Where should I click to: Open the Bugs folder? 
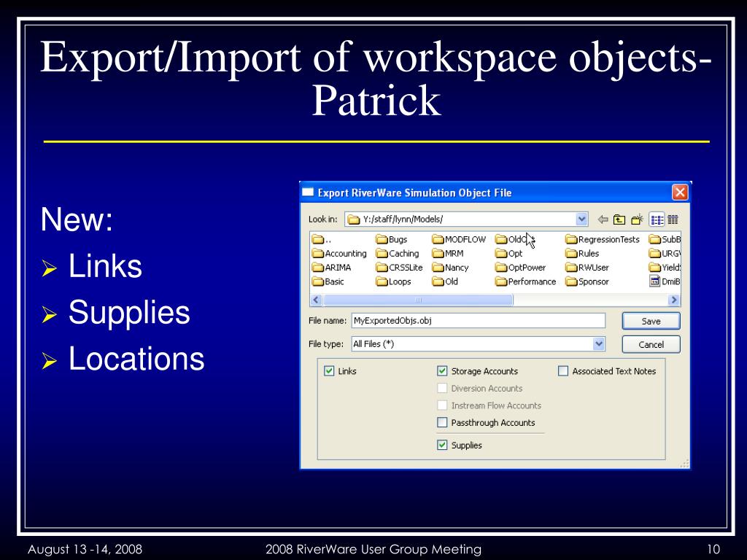[x=391, y=239]
